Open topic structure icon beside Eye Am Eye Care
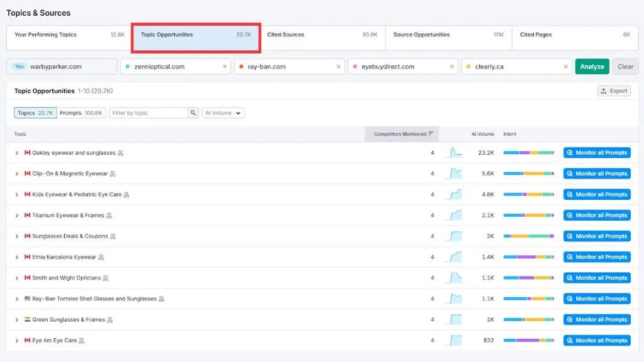 81,341
